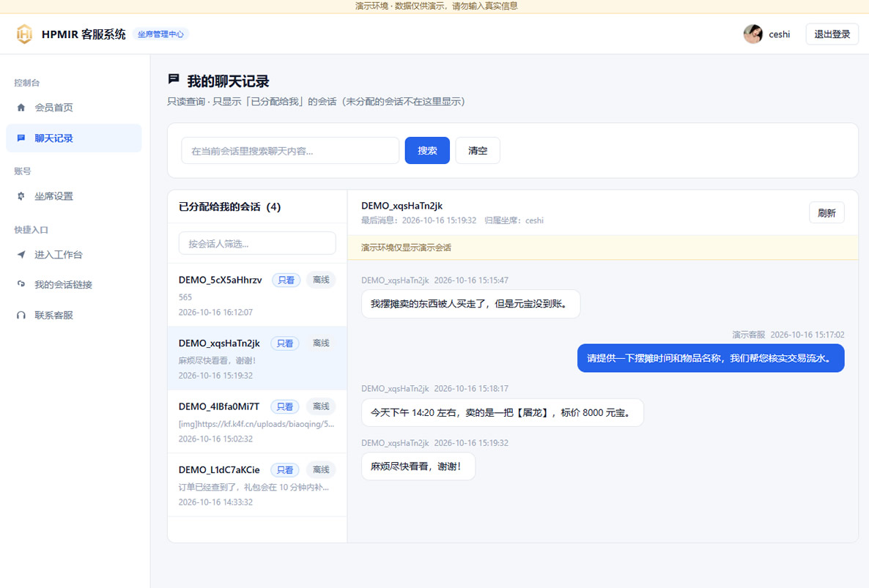Click the 2026-10-16 16:12:07 timestamp in the list
This screenshot has width=869, height=588.
(x=215, y=312)
